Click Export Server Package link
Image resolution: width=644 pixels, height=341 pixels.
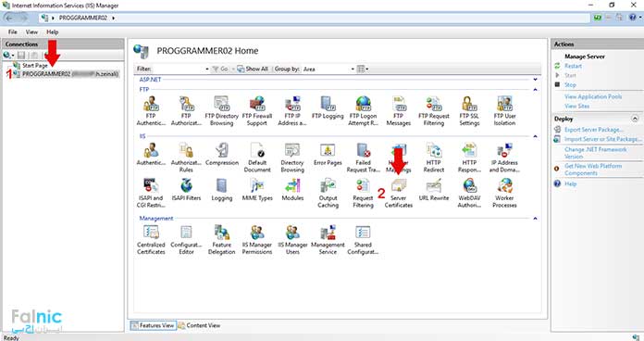(594, 130)
